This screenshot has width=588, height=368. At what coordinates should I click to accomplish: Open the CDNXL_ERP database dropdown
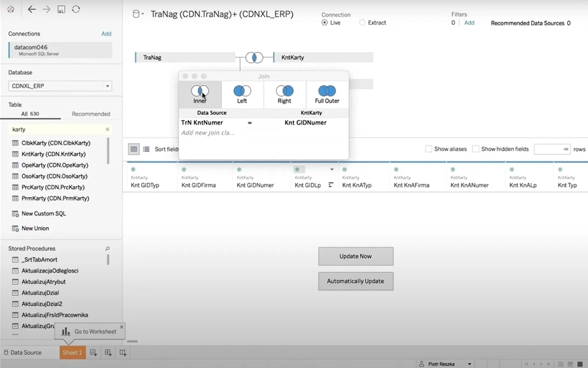click(x=60, y=86)
